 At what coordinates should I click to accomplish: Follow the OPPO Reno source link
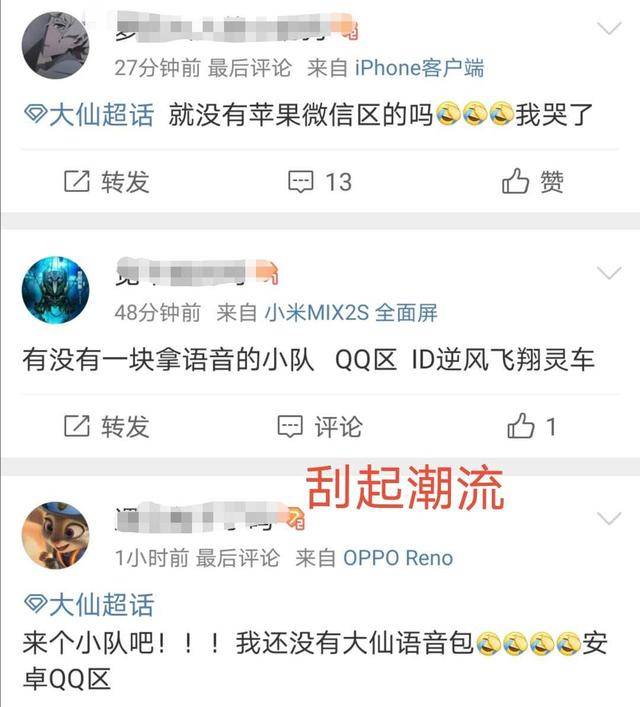click(x=398, y=558)
